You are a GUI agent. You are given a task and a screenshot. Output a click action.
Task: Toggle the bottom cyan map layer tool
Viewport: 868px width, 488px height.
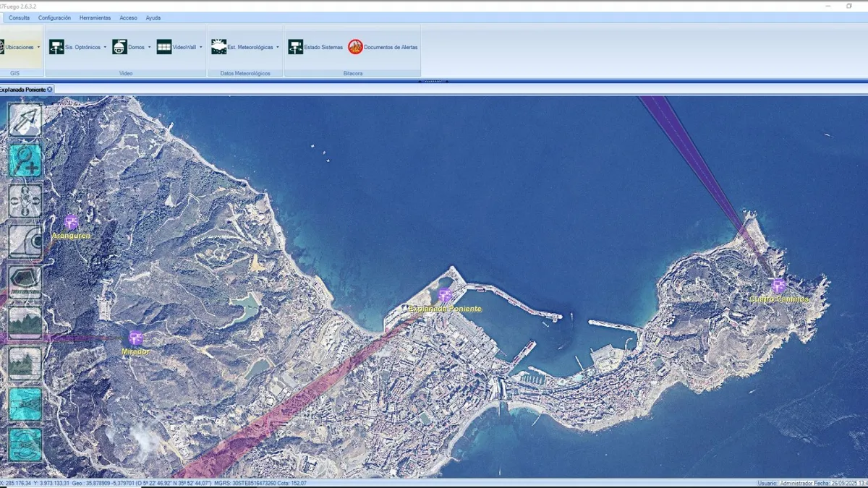[x=25, y=444]
